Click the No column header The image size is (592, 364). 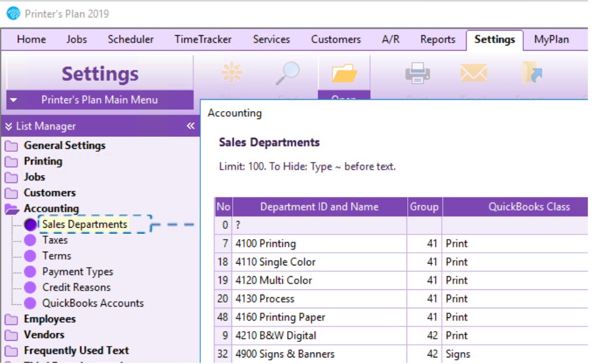223,207
